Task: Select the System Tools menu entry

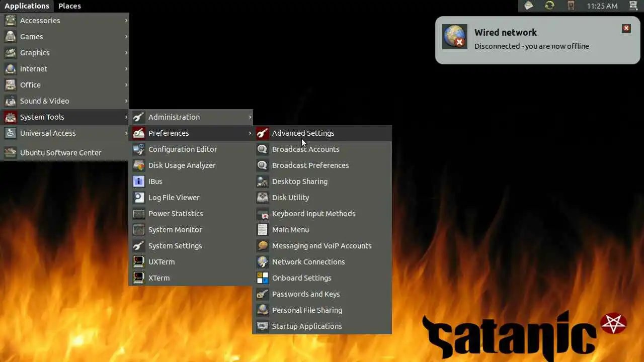Action: click(65, 117)
